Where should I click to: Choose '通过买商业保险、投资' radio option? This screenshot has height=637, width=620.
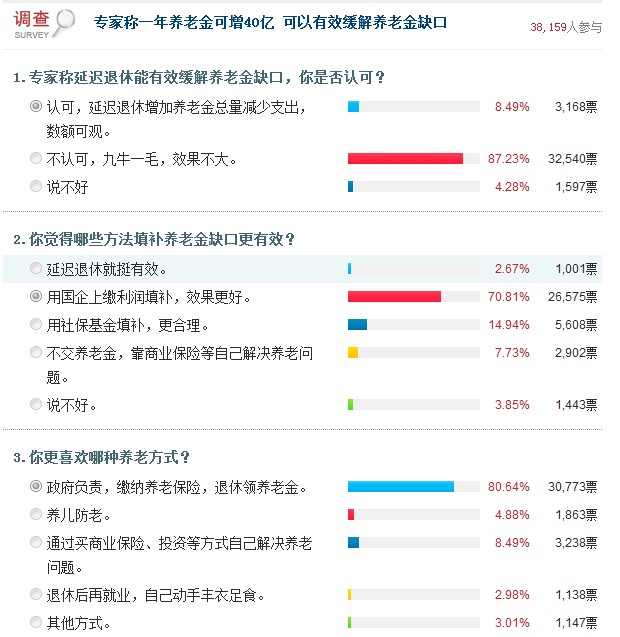click(37, 543)
